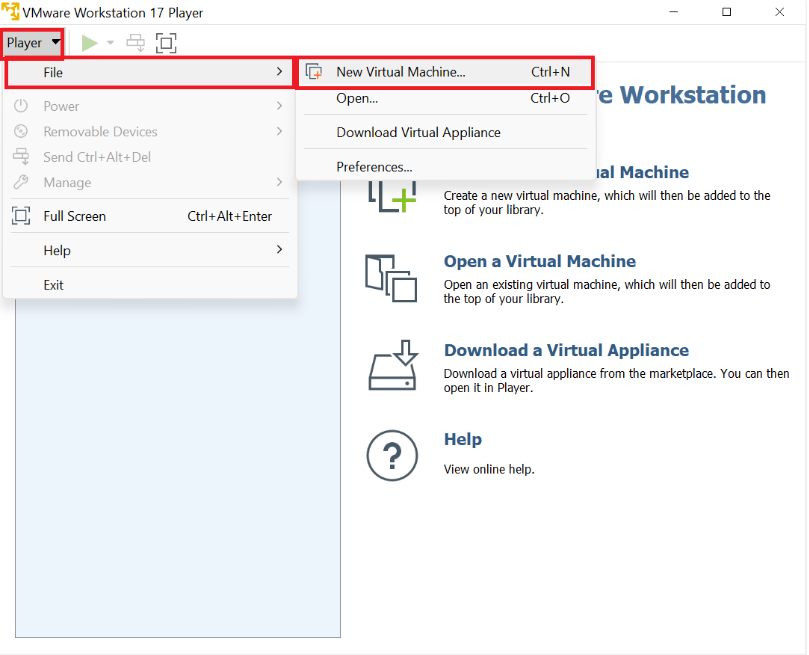Viewport: 809px width, 655px height.
Task: Click Download a Virtual Appliance link
Action: [566, 350]
